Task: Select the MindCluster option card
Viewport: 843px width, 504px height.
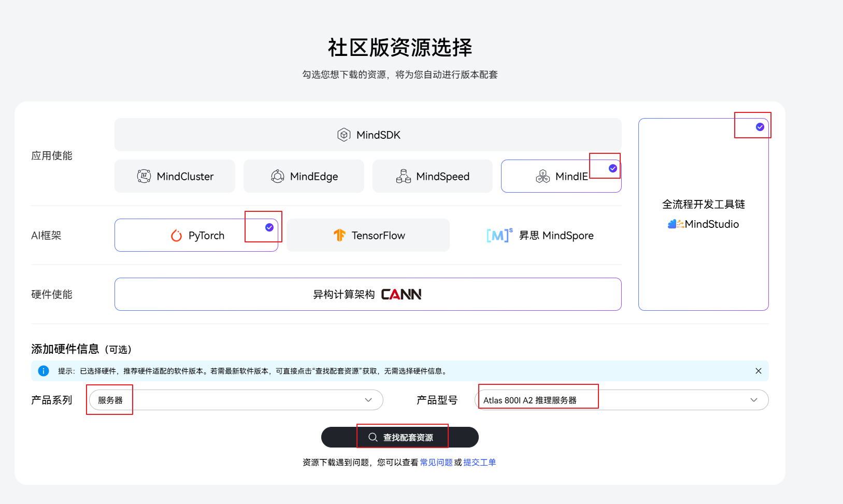Action: [175, 176]
